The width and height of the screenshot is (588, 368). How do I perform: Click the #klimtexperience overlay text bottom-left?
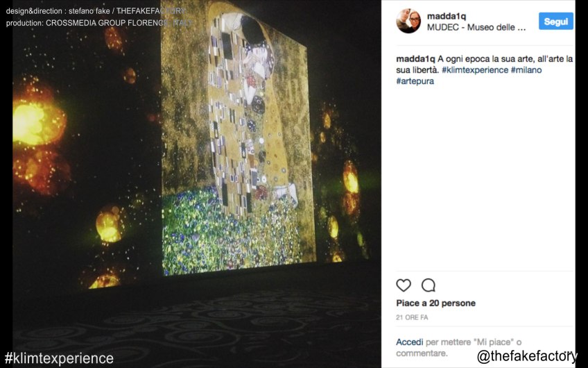coord(59,358)
